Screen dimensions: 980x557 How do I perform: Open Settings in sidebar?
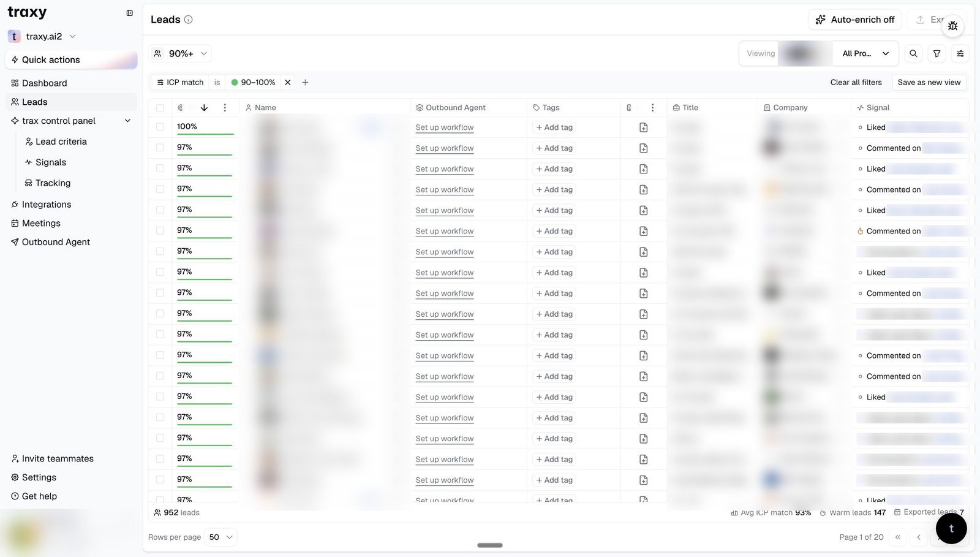pyautogui.click(x=71, y=477)
